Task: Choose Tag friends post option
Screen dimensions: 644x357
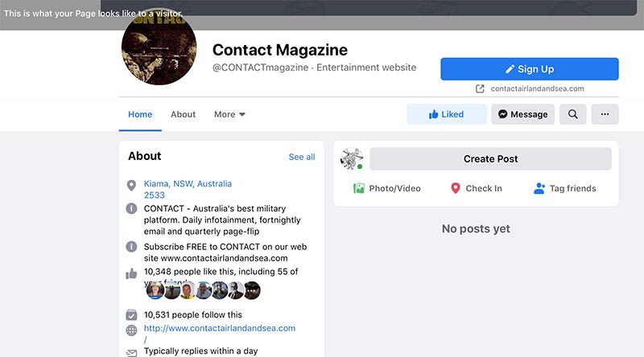Action: pyautogui.click(x=565, y=188)
